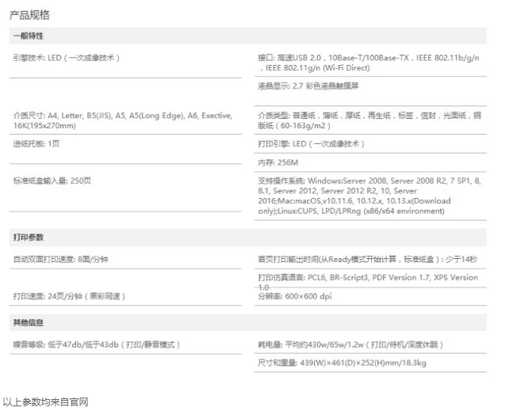Viewport: 532px width, 415px height.
Task: Click the 支持操作系统 compatibility text
Action: [369, 196]
